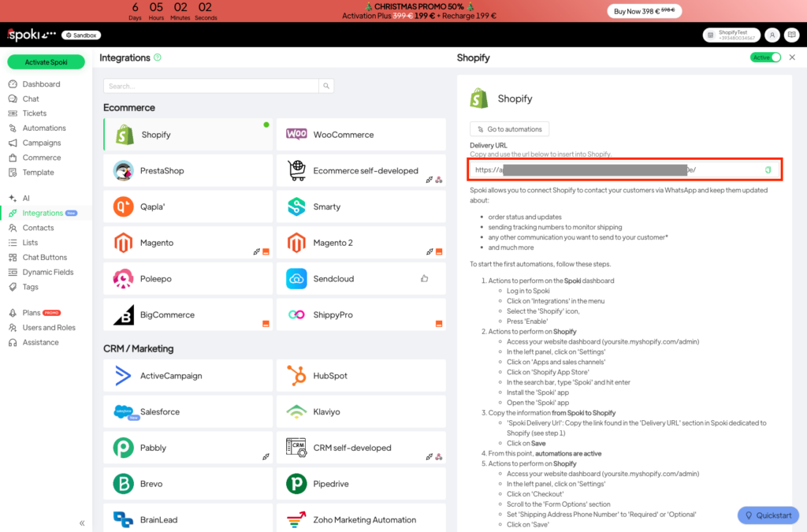Open the Integrations help question mark icon
Screen dimensions: 807x532
click(x=158, y=58)
